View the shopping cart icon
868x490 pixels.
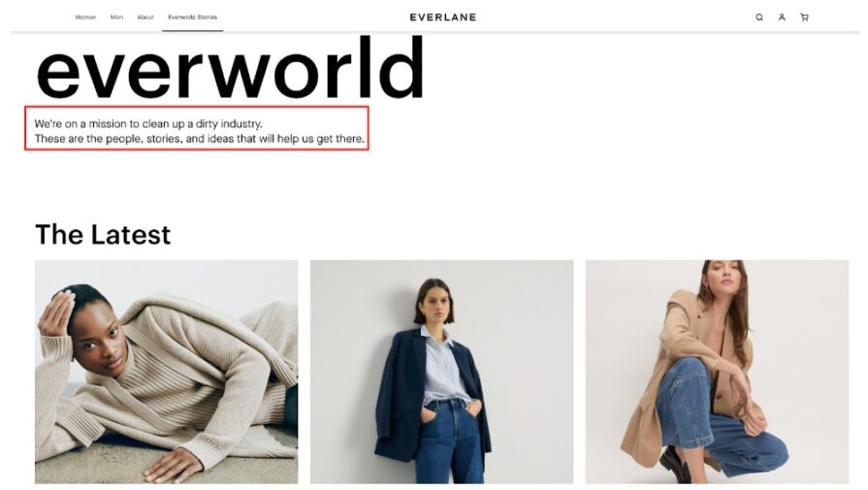click(804, 17)
